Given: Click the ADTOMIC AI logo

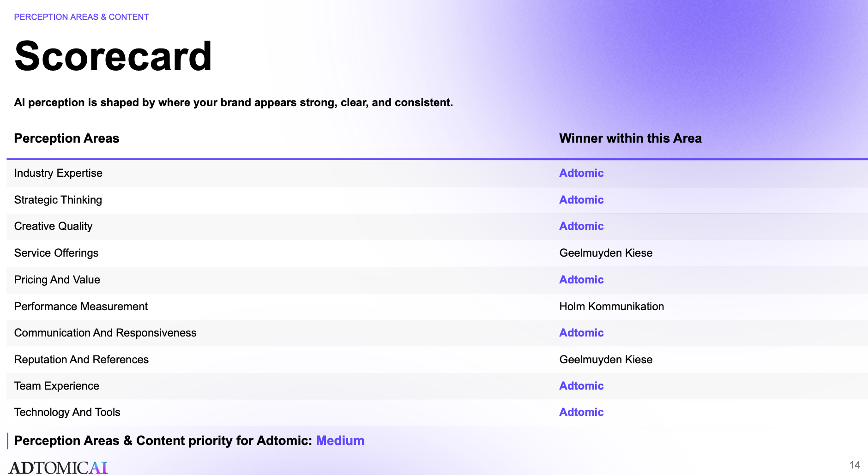Looking at the screenshot, I should coord(58,468).
